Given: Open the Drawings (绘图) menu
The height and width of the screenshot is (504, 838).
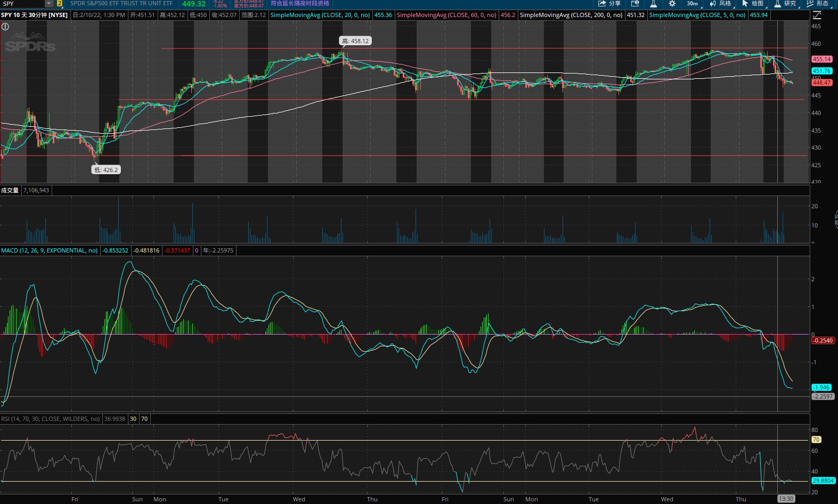Looking at the screenshot, I should 753,3.
